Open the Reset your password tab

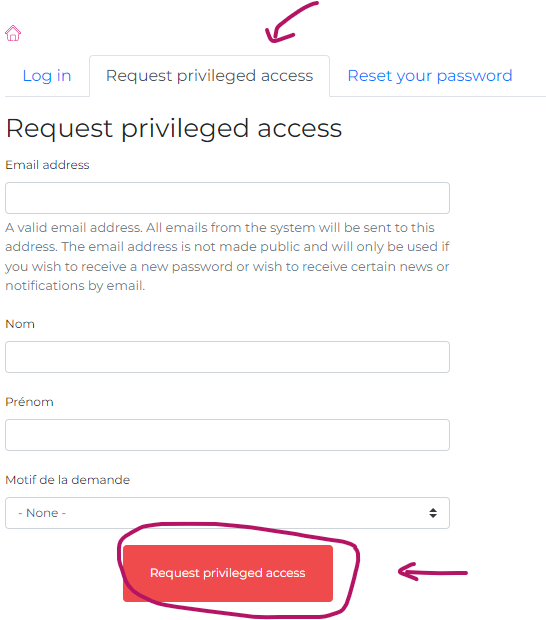click(430, 76)
